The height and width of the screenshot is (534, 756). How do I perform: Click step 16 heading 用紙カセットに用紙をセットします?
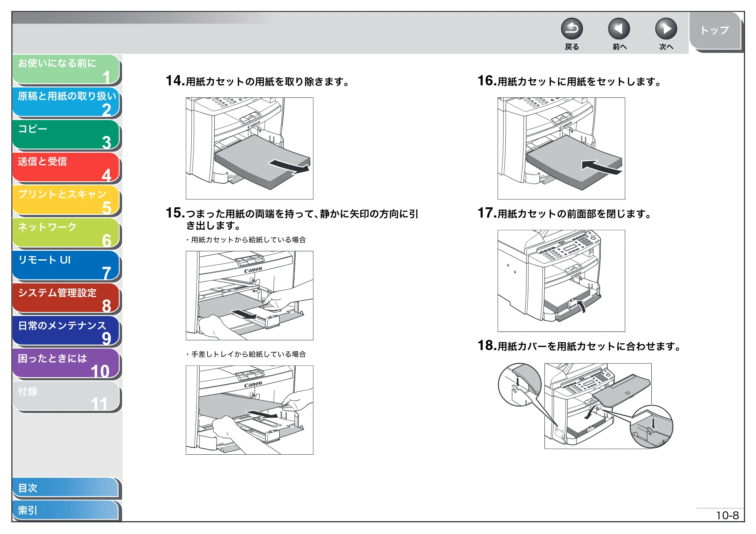tap(569, 81)
